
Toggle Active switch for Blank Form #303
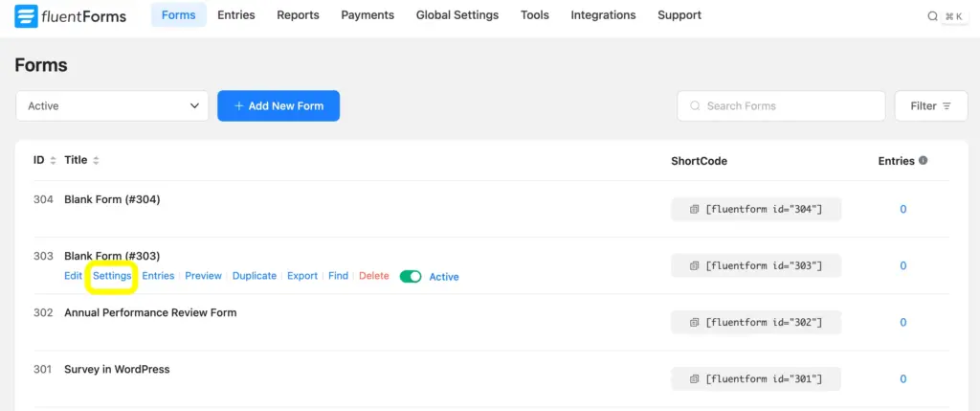[411, 277]
